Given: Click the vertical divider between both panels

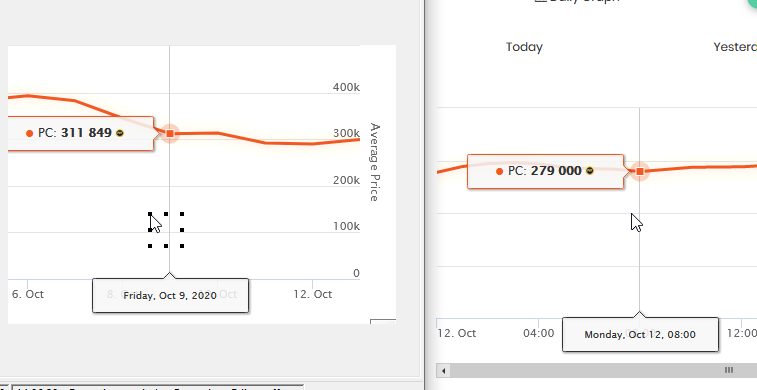Looking at the screenshot, I should [424, 195].
